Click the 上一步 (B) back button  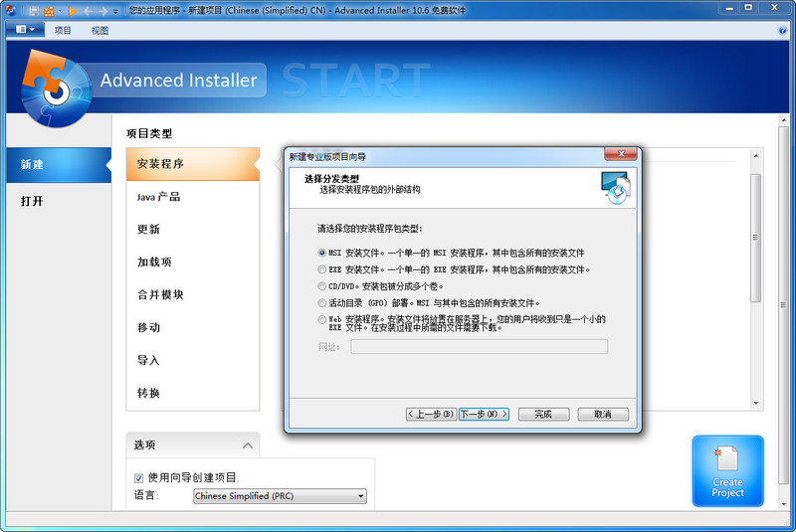click(431, 415)
